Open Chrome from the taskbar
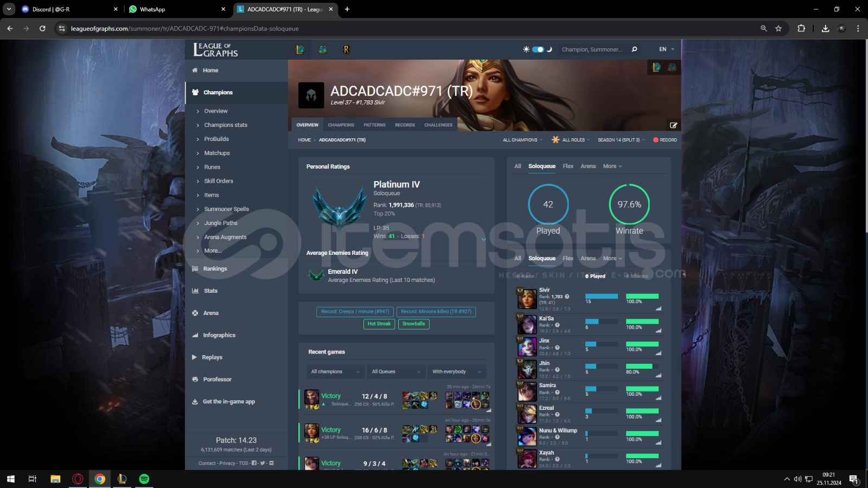Viewport: 868px width, 488px height. [x=100, y=479]
